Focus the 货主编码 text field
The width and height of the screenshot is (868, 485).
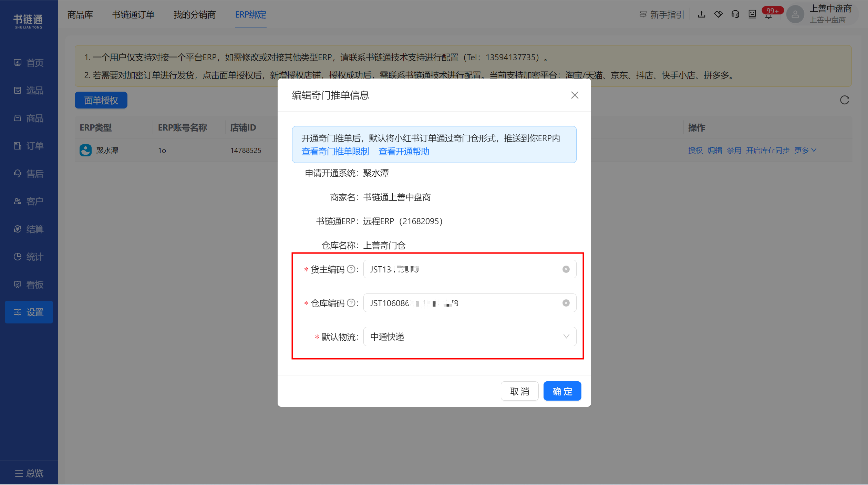pyautogui.click(x=469, y=269)
